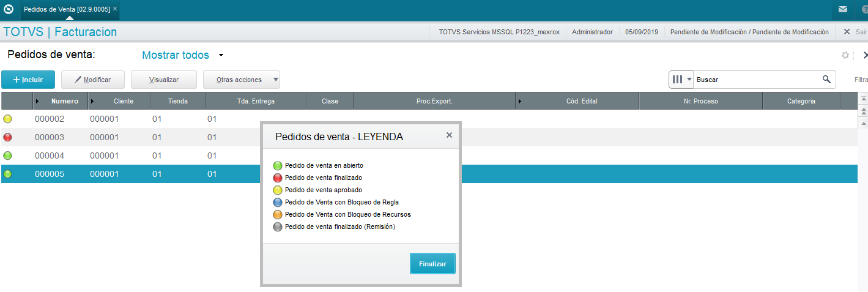Screen dimensions: 868x292
Task: Click the column selector bars icon beside Buscar
Action: (x=677, y=80)
